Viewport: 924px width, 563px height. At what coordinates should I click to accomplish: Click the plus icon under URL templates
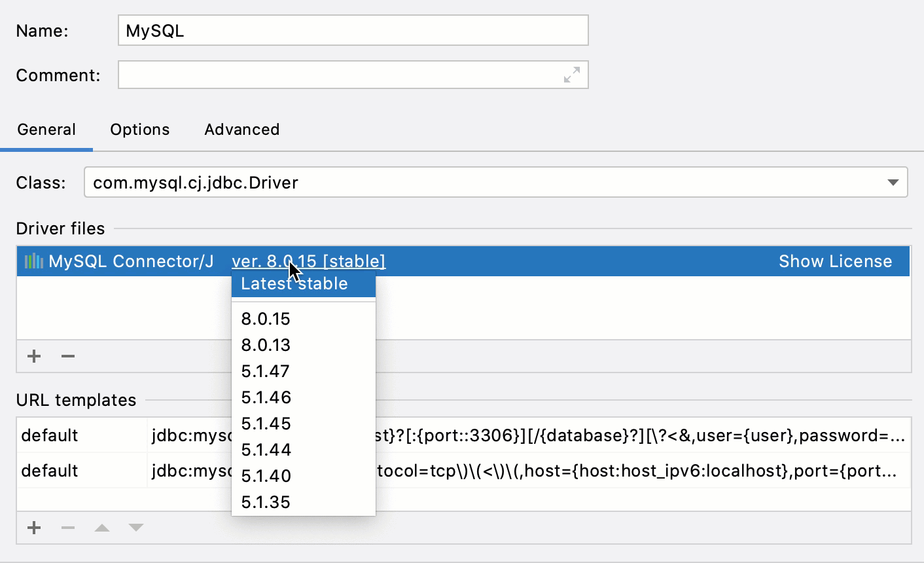(33, 527)
